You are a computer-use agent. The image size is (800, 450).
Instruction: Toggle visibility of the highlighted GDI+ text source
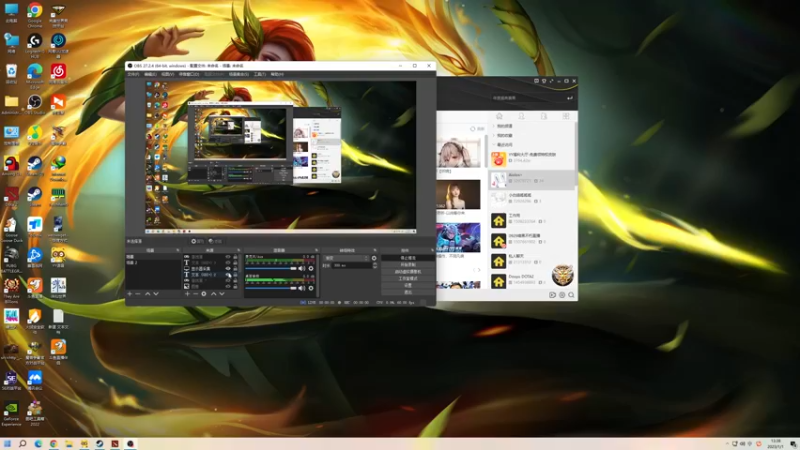tap(228, 275)
